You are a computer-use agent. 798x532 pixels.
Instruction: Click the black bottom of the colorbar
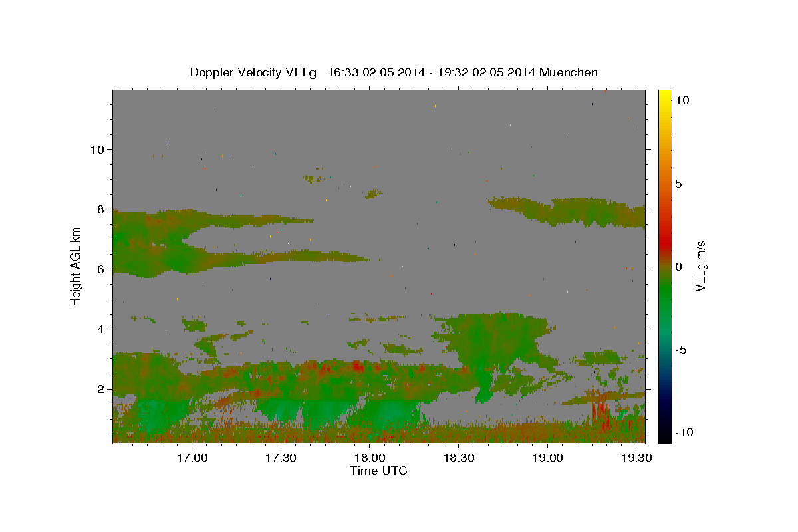pyautogui.click(x=664, y=436)
